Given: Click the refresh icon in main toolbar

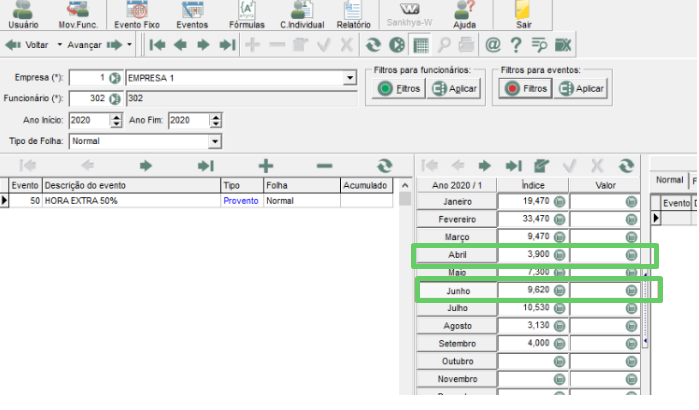Looking at the screenshot, I should [373, 45].
